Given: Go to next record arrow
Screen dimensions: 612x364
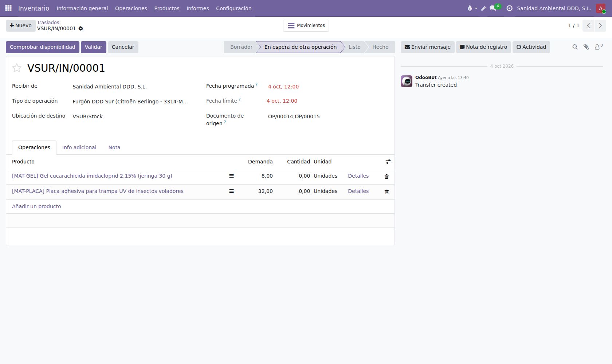Looking at the screenshot, I should (600, 25).
